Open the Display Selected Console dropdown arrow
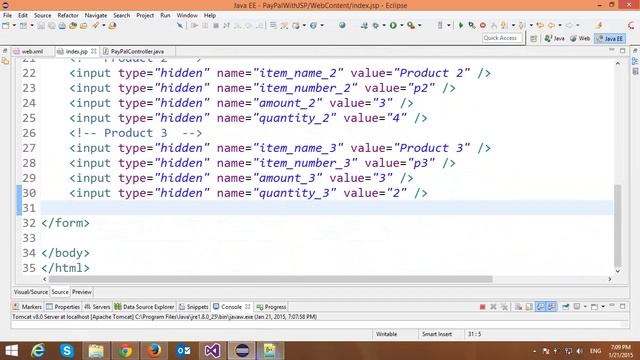The width and height of the screenshot is (640, 360). click(585, 307)
